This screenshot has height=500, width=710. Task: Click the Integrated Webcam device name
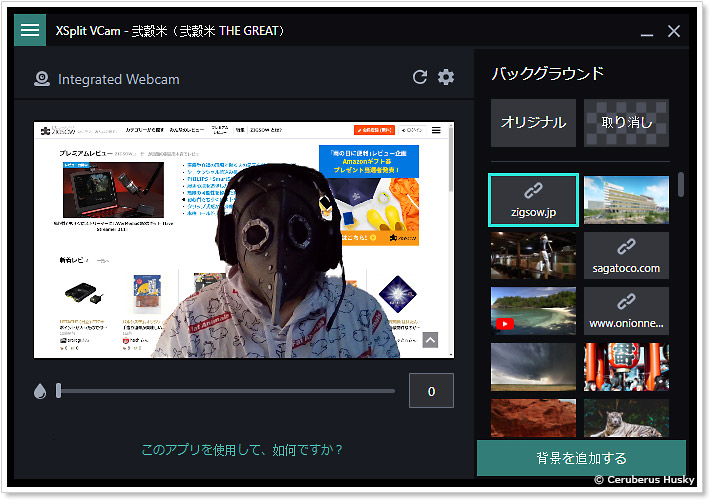(x=119, y=79)
